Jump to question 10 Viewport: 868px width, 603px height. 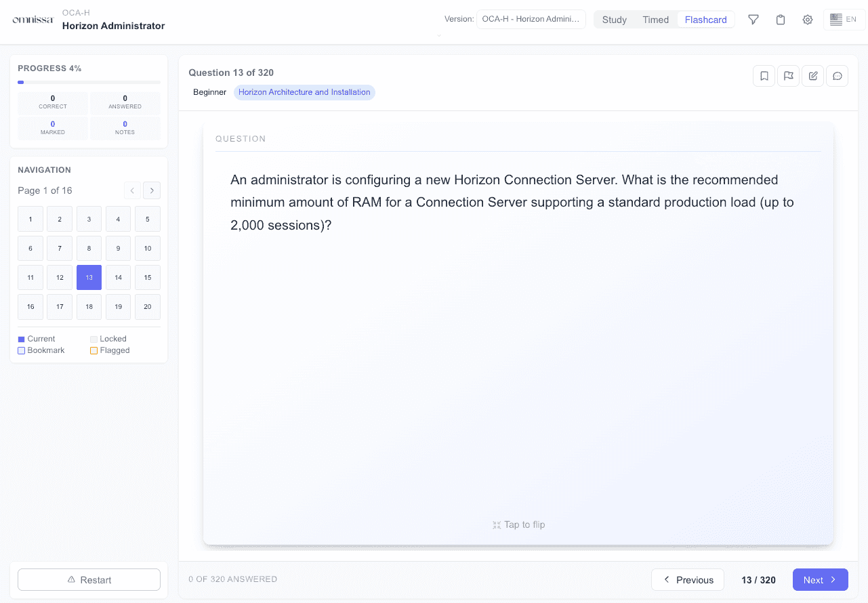click(x=148, y=248)
